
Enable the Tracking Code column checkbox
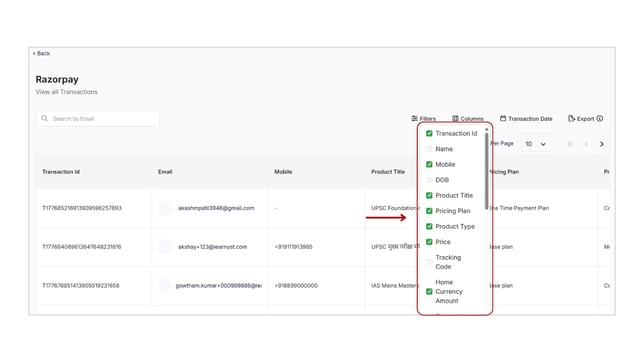429,262
